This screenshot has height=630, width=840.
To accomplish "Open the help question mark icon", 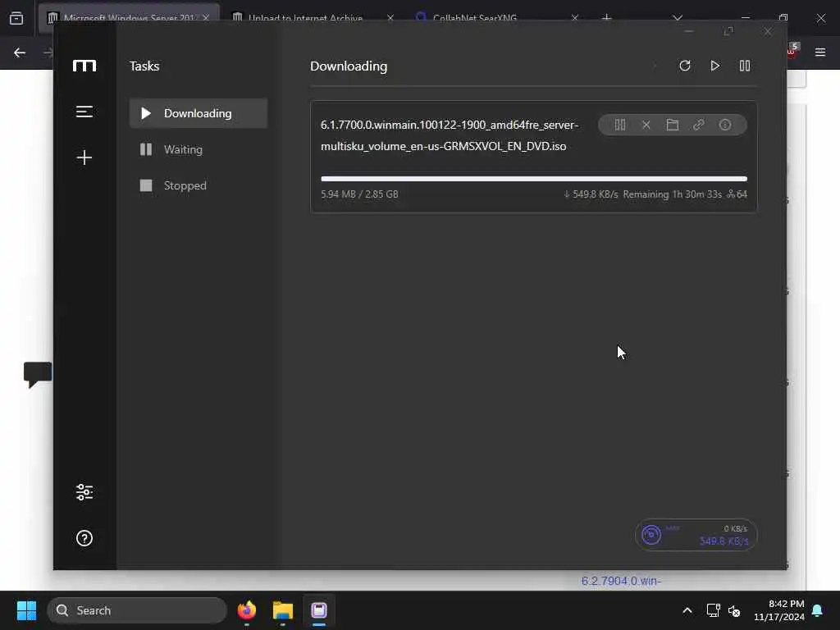I will 84,538.
